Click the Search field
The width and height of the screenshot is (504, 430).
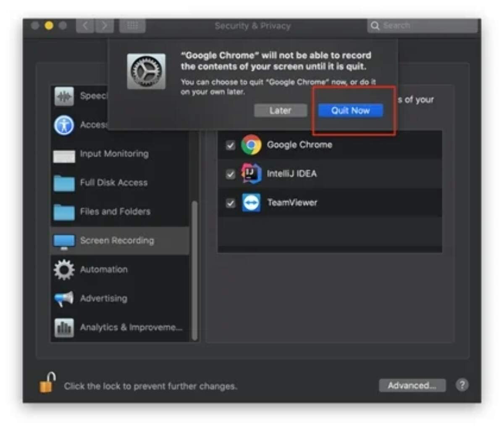point(422,26)
